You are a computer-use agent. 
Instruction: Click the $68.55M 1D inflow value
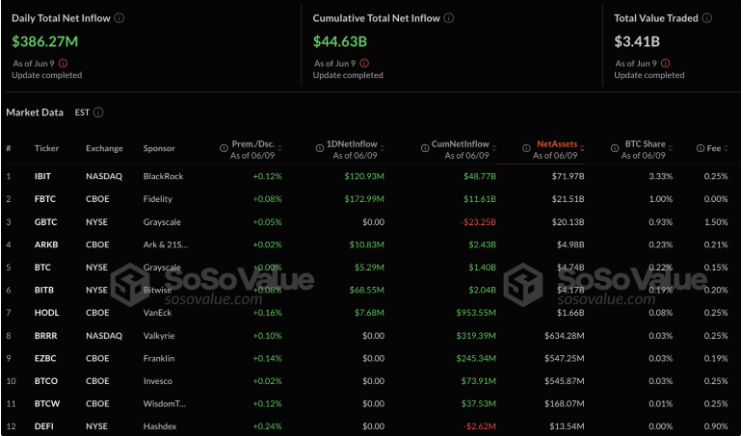tap(367, 290)
